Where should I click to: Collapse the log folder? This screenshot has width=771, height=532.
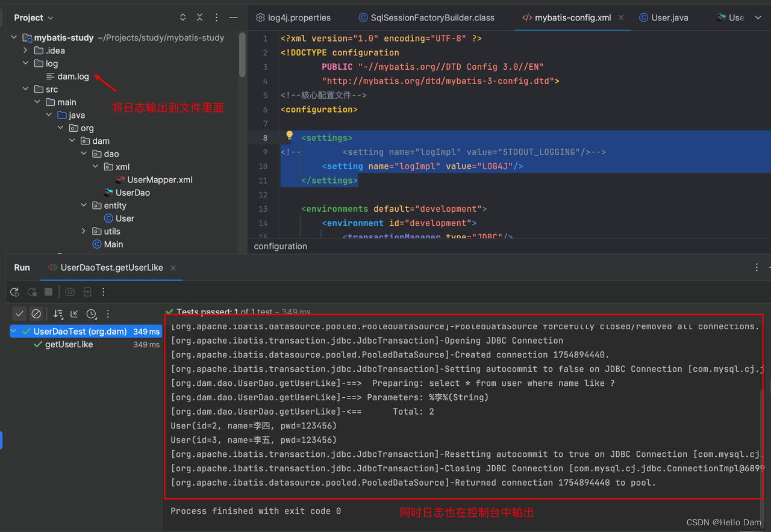pyautogui.click(x=25, y=63)
